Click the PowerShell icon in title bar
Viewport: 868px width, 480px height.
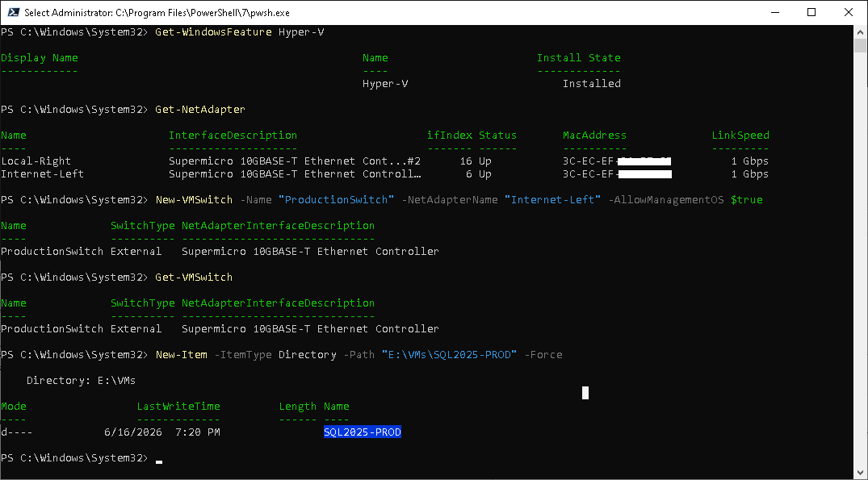[x=14, y=12]
